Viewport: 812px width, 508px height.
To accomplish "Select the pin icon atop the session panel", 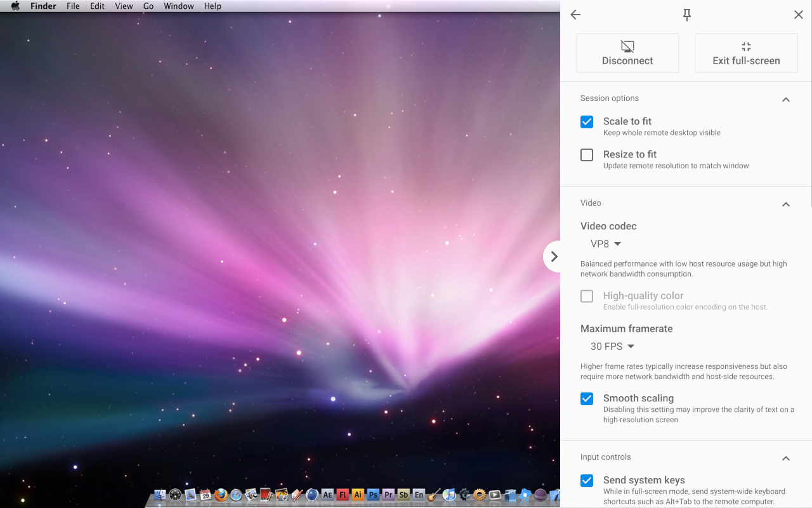I will pyautogui.click(x=686, y=14).
